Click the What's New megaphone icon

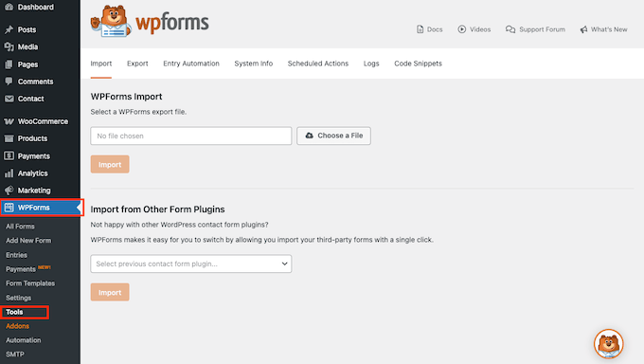click(x=583, y=29)
